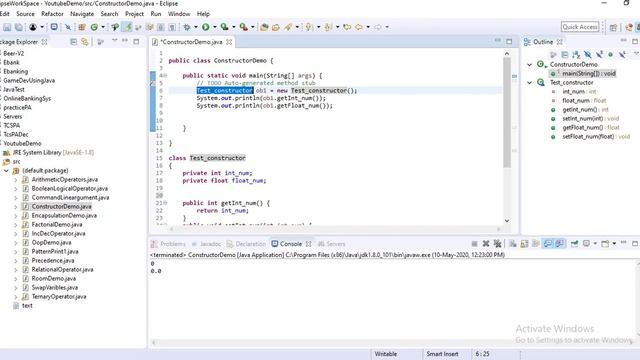Screen dimensions: 640x360
Task: Open Display Selected Console dropdown arrow
Action: click(595, 244)
